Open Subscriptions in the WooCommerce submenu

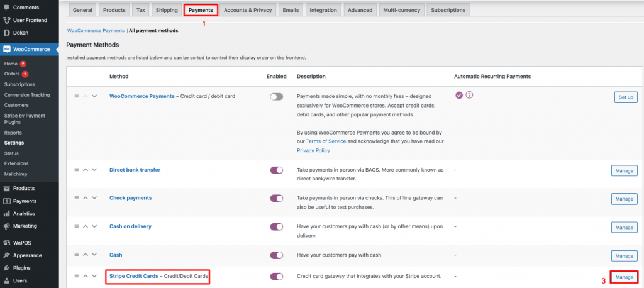19,84
